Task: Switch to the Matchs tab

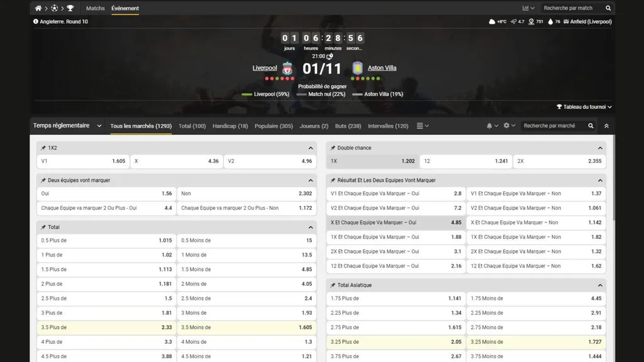Action: click(x=96, y=8)
